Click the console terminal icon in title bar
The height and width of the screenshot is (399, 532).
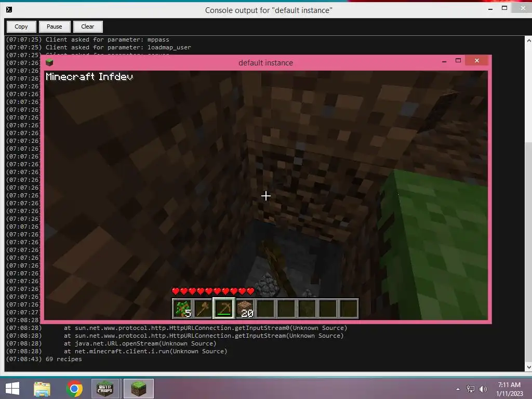[9, 9]
